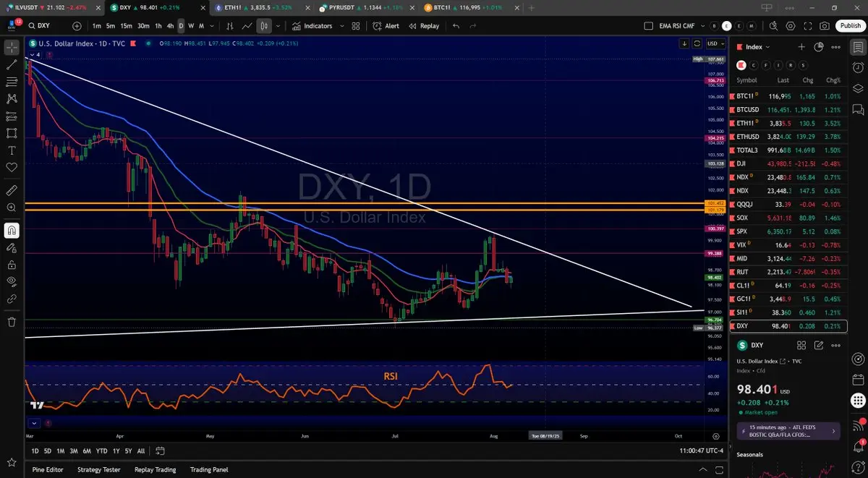Select the 1Y date range
Viewport: 868px width, 478px height.
[116, 451]
